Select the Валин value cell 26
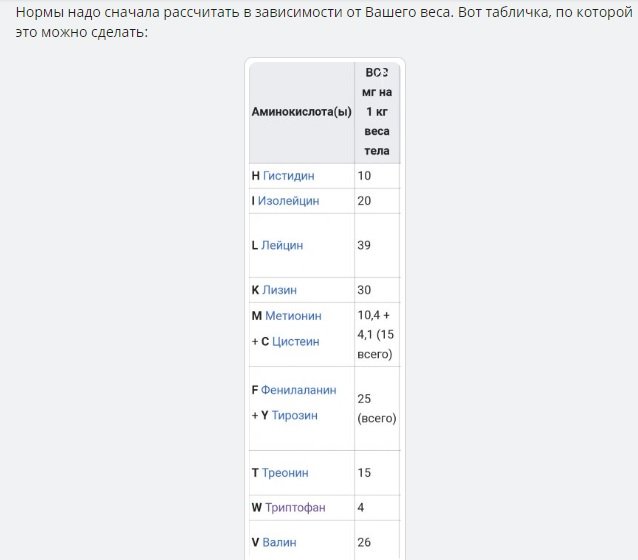Screen dimensions: 638x560 (365, 543)
